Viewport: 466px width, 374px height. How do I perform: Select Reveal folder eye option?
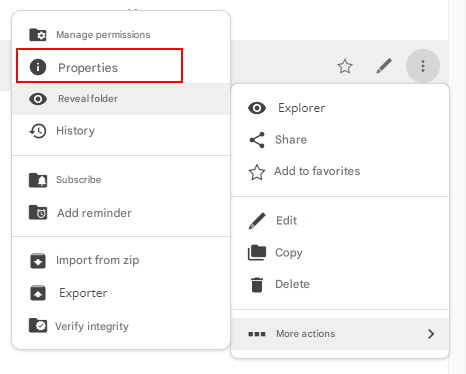click(x=121, y=99)
